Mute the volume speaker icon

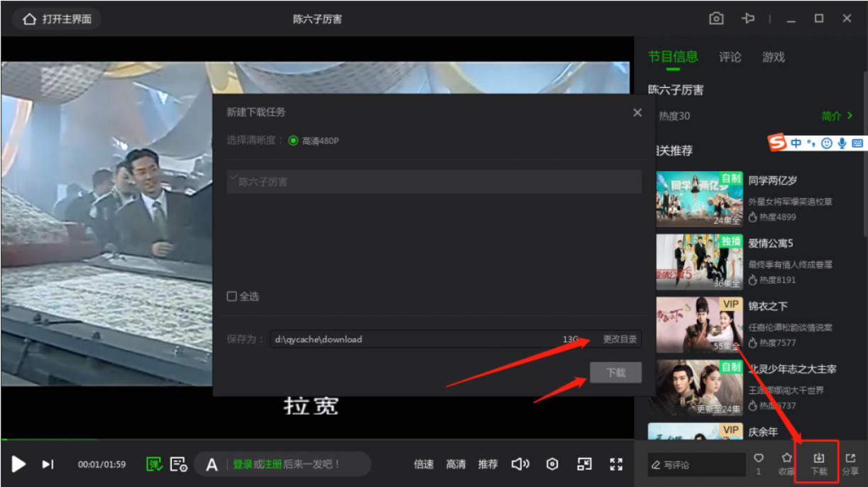click(520, 464)
